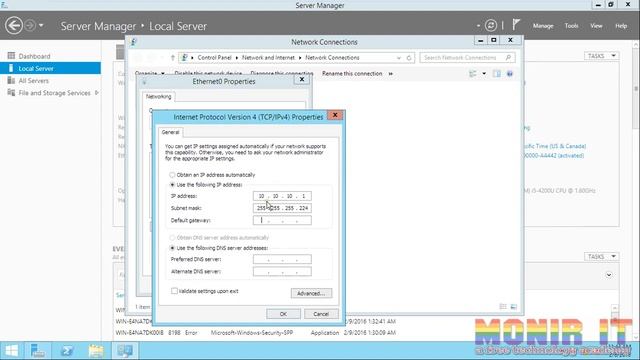Open the Events TASKS dropdown
Viewport: 640px width, 360px height.
pyautogui.click(x=602, y=256)
